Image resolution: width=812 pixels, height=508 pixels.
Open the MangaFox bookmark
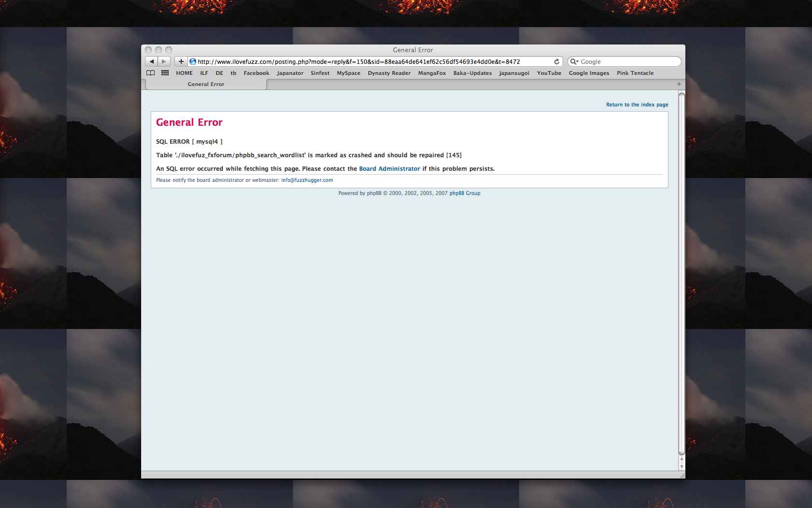tap(432, 73)
